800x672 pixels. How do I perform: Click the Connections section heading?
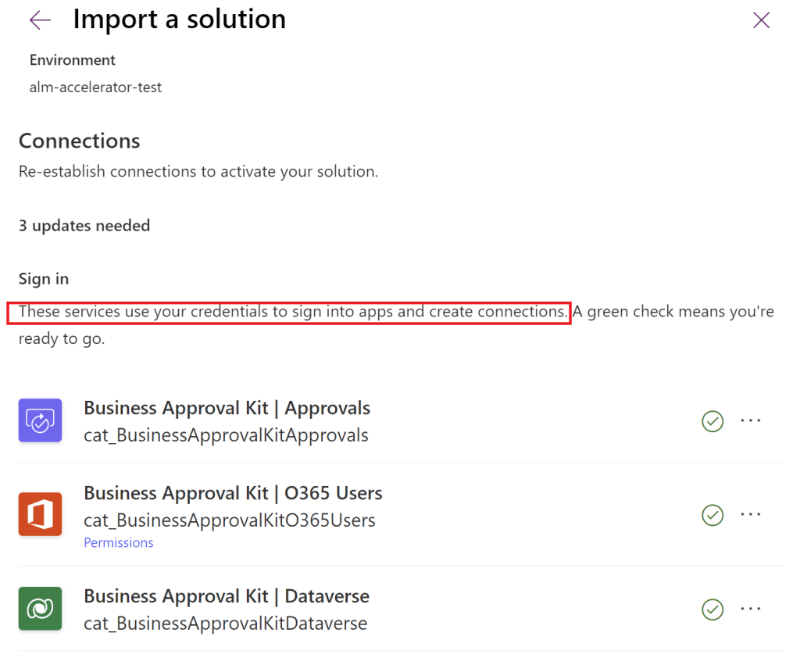click(x=80, y=141)
